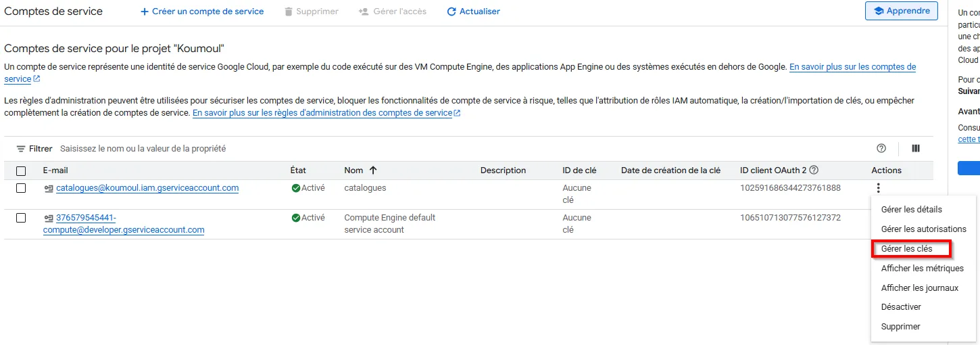Click the État column header

click(x=298, y=170)
